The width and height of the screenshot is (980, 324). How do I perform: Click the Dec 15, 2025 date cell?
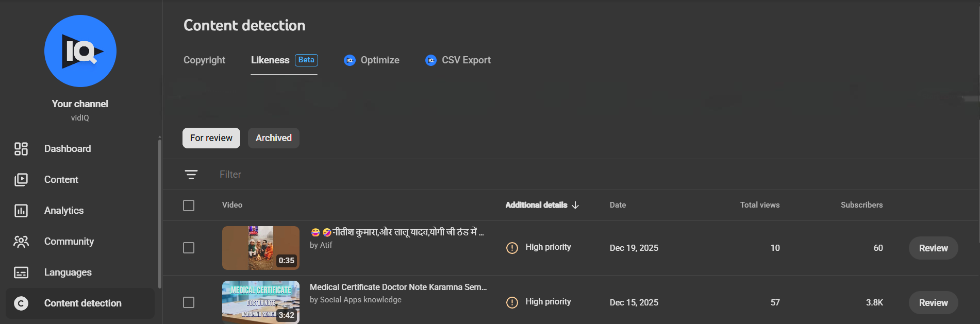tap(634, 303)
